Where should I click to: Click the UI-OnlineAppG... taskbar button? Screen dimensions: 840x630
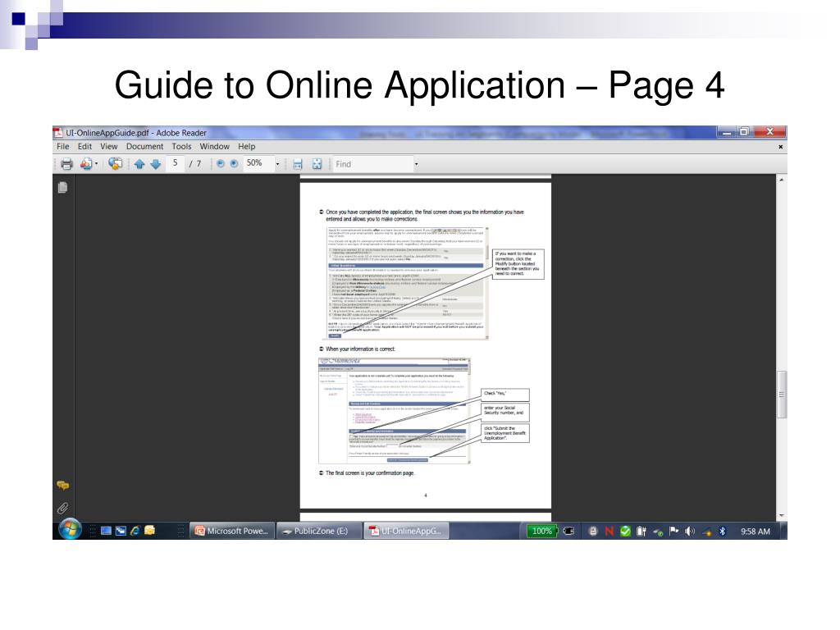406,531
